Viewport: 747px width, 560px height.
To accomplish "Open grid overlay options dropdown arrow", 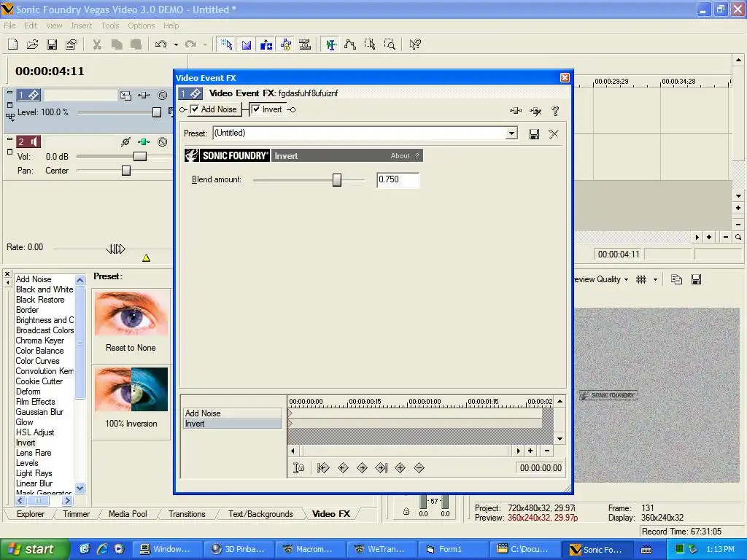I will [655, 279].
